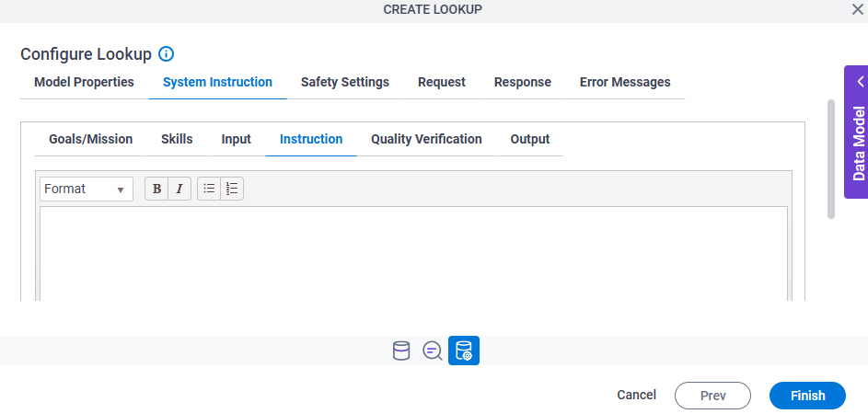Image resolution: width=868 pixels, height=414 pixels.
Task: Select the magnifier query icon in bottom bar
Action: point(432,351)
